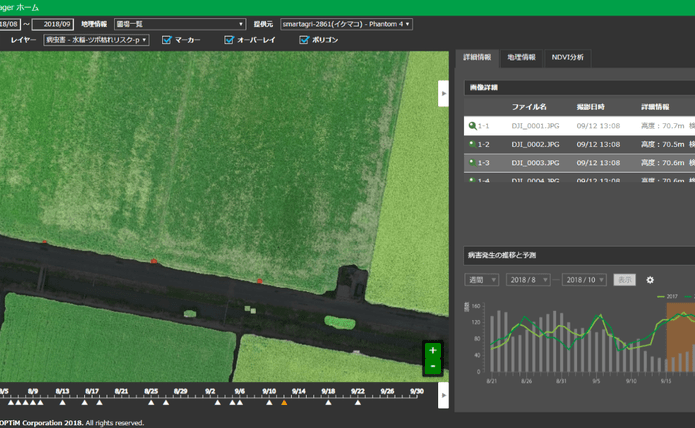The height and width of the screenshot is (428, 695).
Task: Click 09/12 13:08 in DJI_0003 row
Action: (598, 163)
